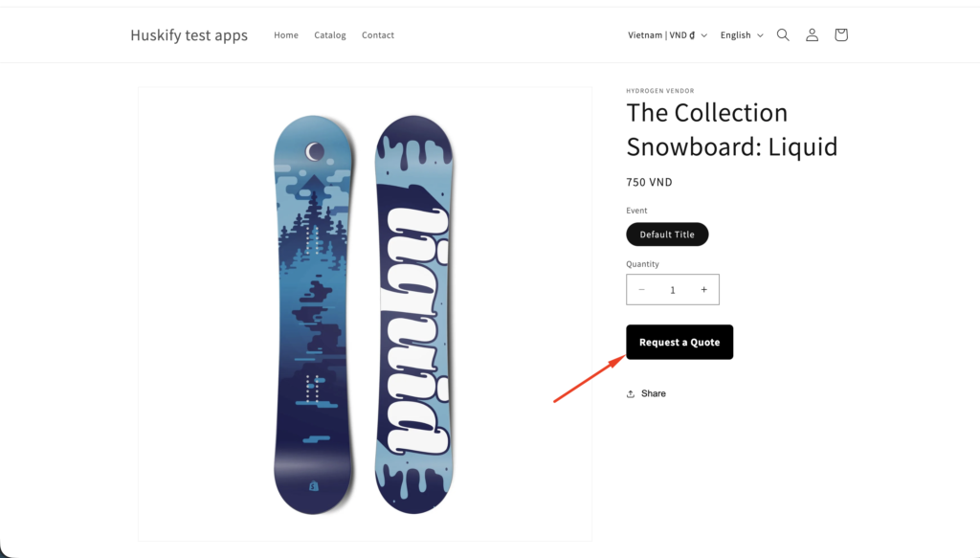
Task: Click the Hydrogen Vendor label
Action: [659, 91]
